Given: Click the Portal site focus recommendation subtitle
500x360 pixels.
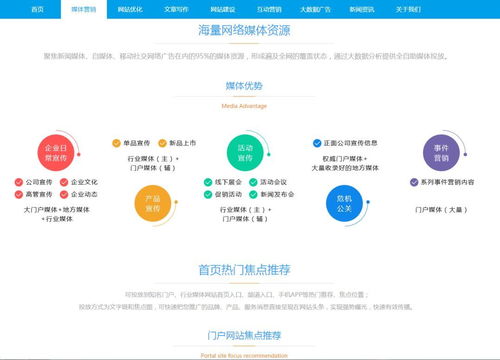Looking at the screenshot, I should tap(244, 356).
